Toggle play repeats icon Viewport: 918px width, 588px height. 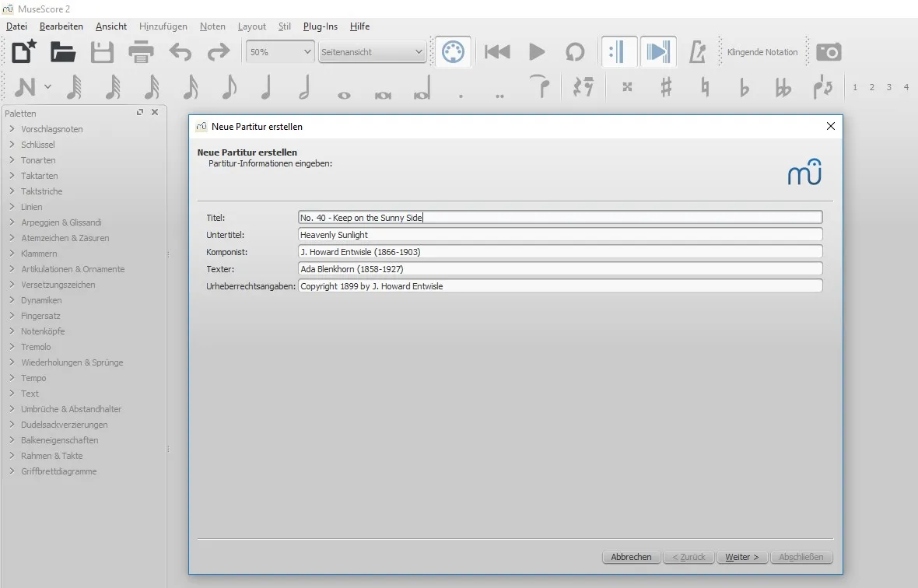(x=618, y=52)
